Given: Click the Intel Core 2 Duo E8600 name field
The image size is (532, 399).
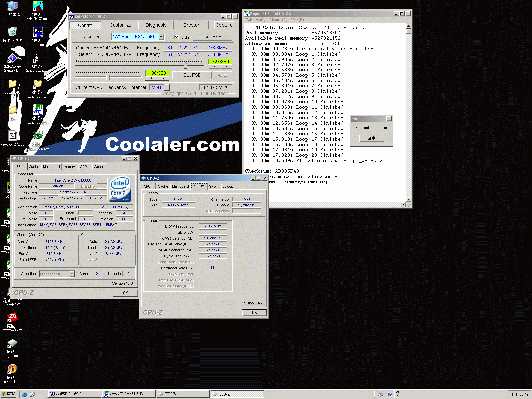Looking at the screenshot, I should pyautogui.click(x=73, y=180).
